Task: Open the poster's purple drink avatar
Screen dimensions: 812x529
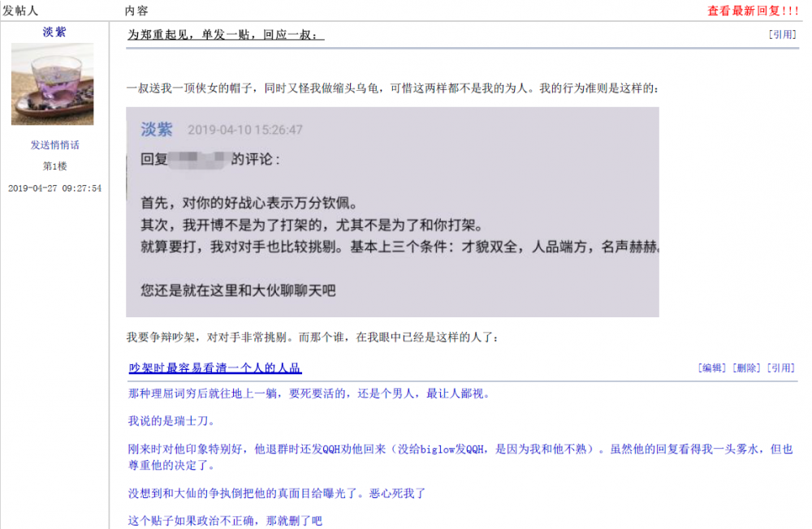Action: click(x=52, y=84)
